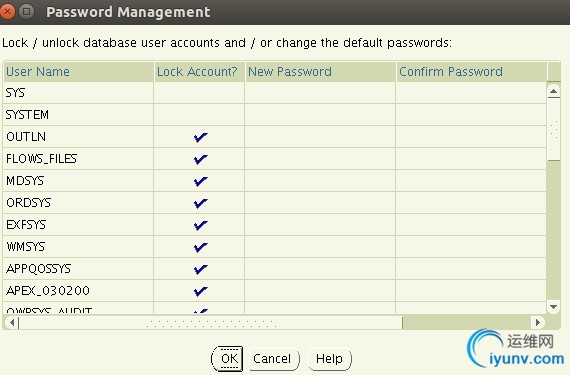The image size is (570, 375).
Task: Click the Lock Account cell for SYS
Action: click(199, 93)
